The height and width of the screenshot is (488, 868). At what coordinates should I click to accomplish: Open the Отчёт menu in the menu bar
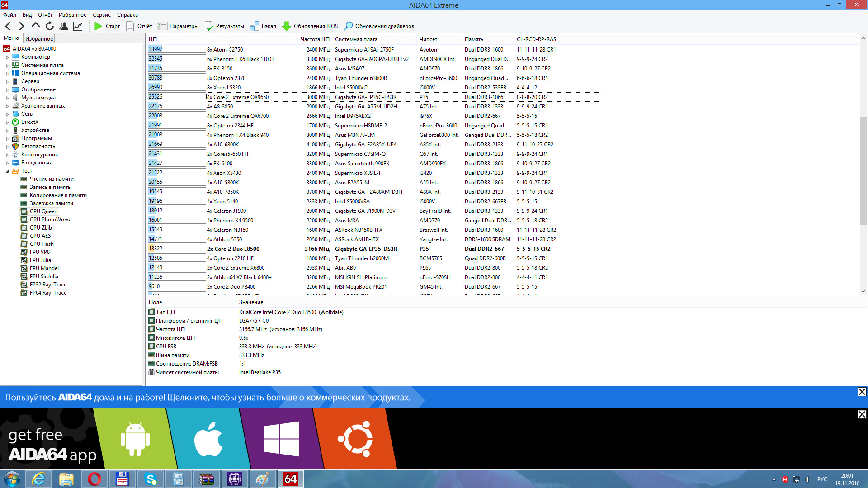pyautogui.click(x=45, y=15)
